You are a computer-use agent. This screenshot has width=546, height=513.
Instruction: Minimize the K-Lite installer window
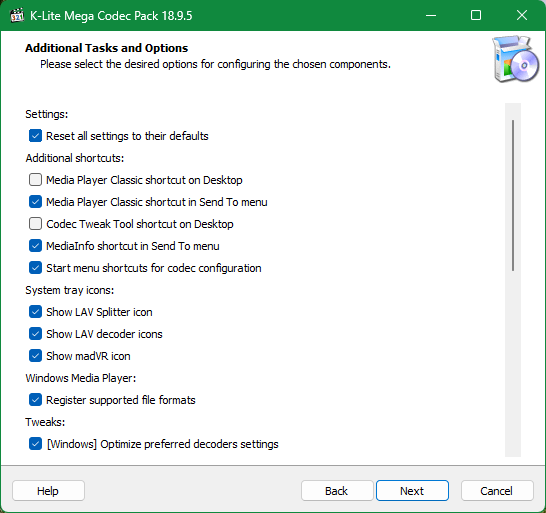click(x=431, y=15)
